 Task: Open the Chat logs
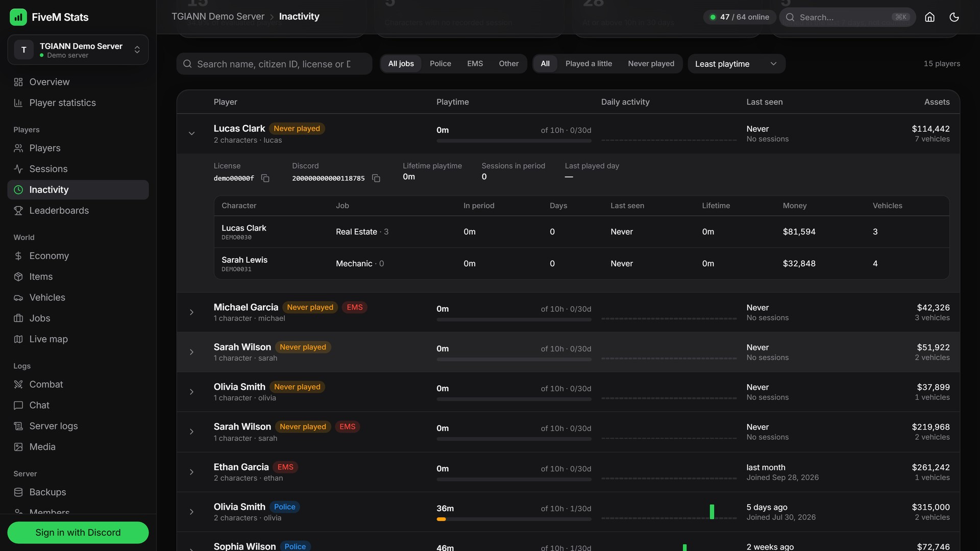point(78,406)
